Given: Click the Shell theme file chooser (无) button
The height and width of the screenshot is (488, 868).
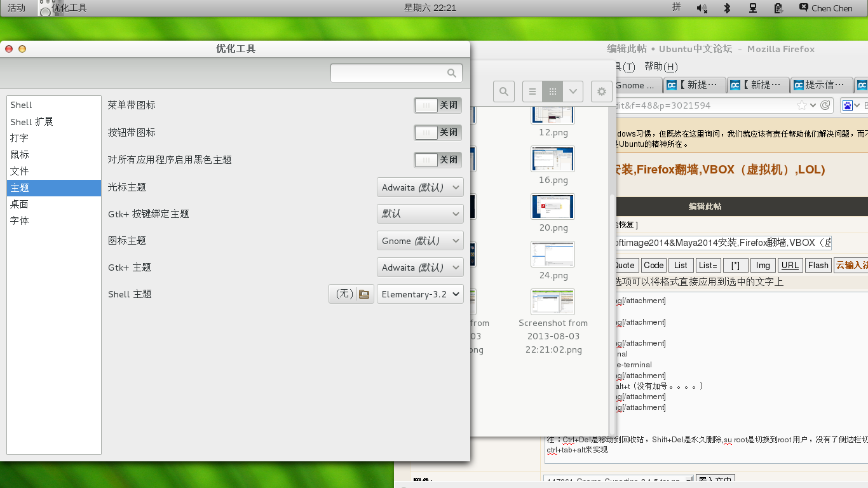Looking at the screenshot, I should click(351, 294).
